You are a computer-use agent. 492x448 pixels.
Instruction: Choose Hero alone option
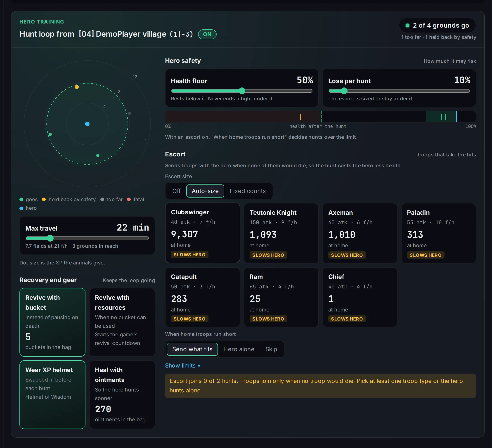tap(239, 349)
